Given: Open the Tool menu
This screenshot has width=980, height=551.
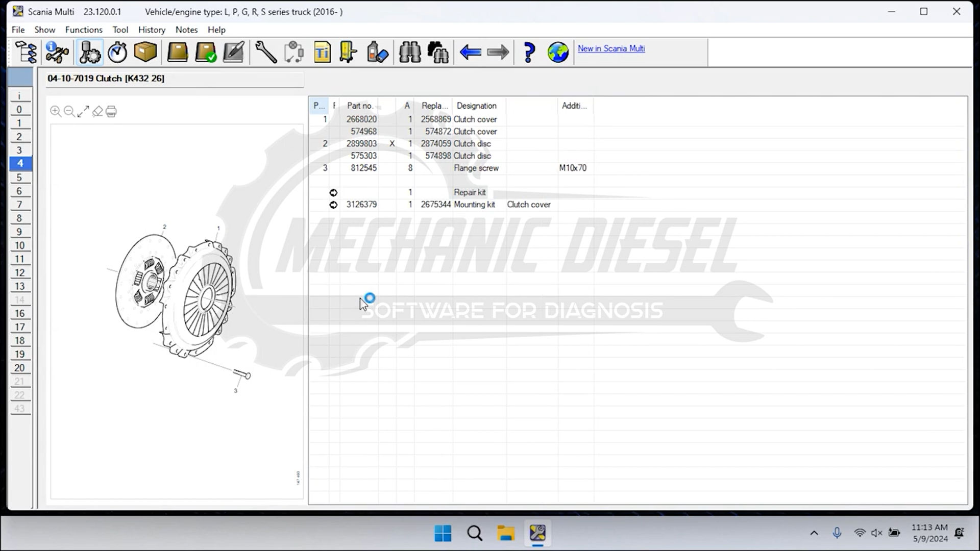Looking at the screenshot, I should [x=120, y=30].
